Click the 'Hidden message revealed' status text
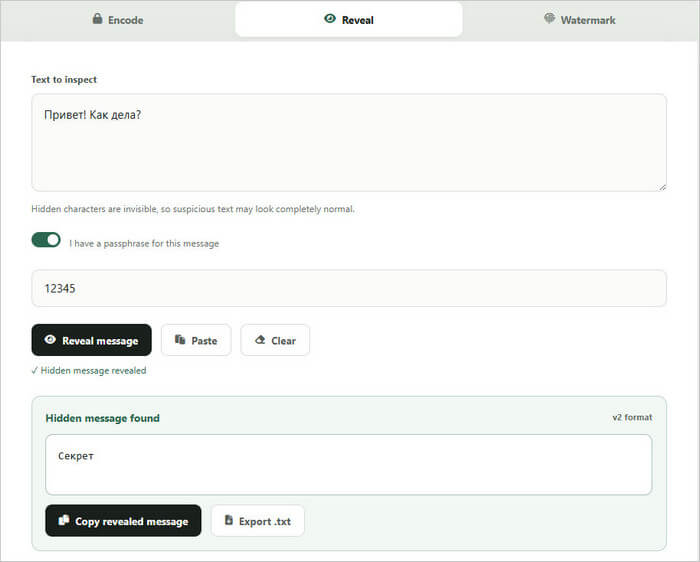 pos(89,371)
